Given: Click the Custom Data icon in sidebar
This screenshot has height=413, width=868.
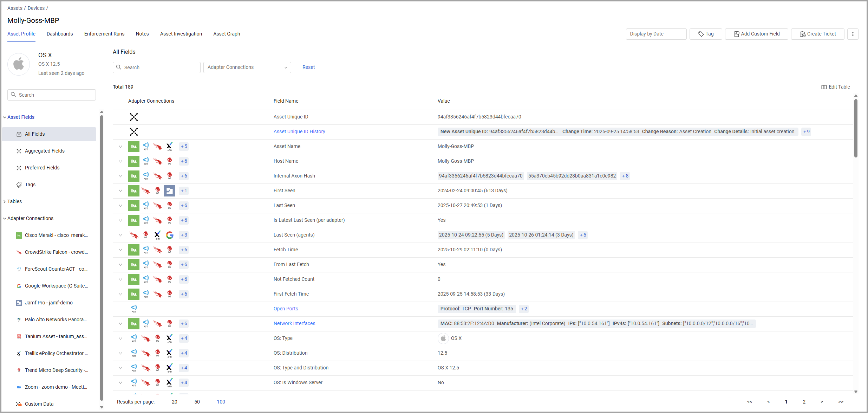Looking at the screenshot, I should click(x=19, y=404).
